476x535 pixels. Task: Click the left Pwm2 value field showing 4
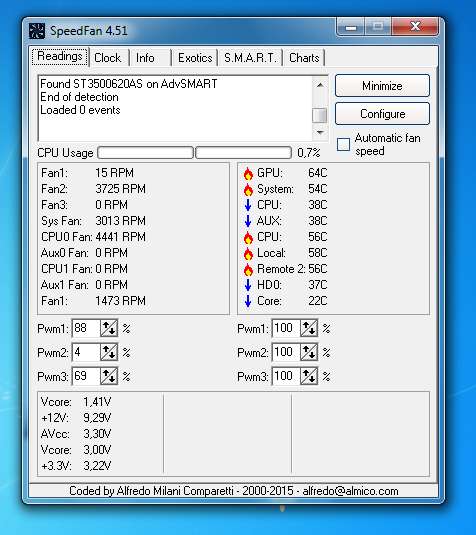point(86,352)
